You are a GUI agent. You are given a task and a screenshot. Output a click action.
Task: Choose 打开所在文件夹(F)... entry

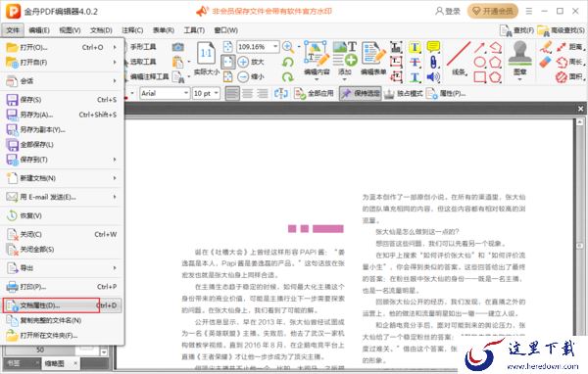point(62,336)
